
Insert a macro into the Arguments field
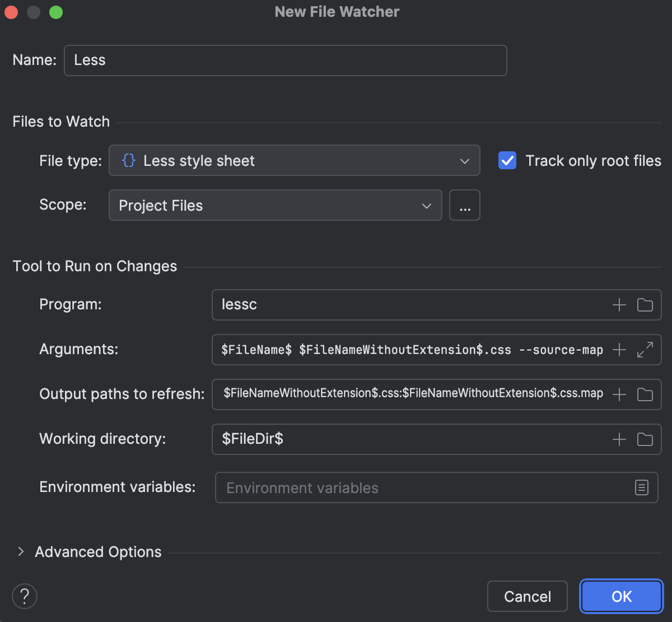[619, 350]
